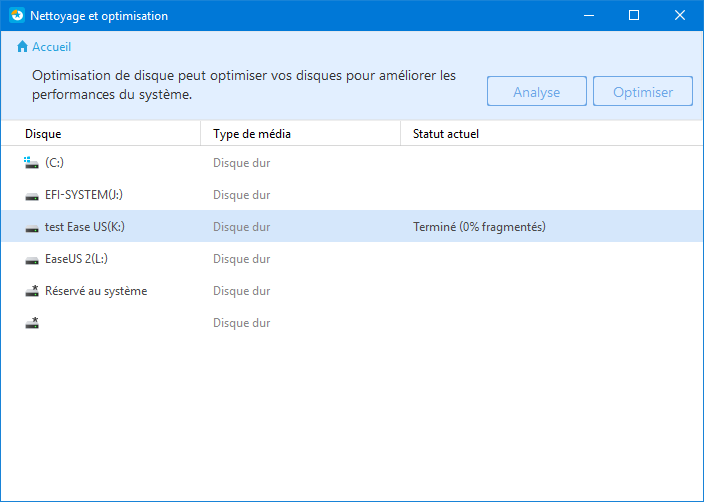
Task: Click Disque dur in the unnamed last row
Action: click(x=242, y=323)
